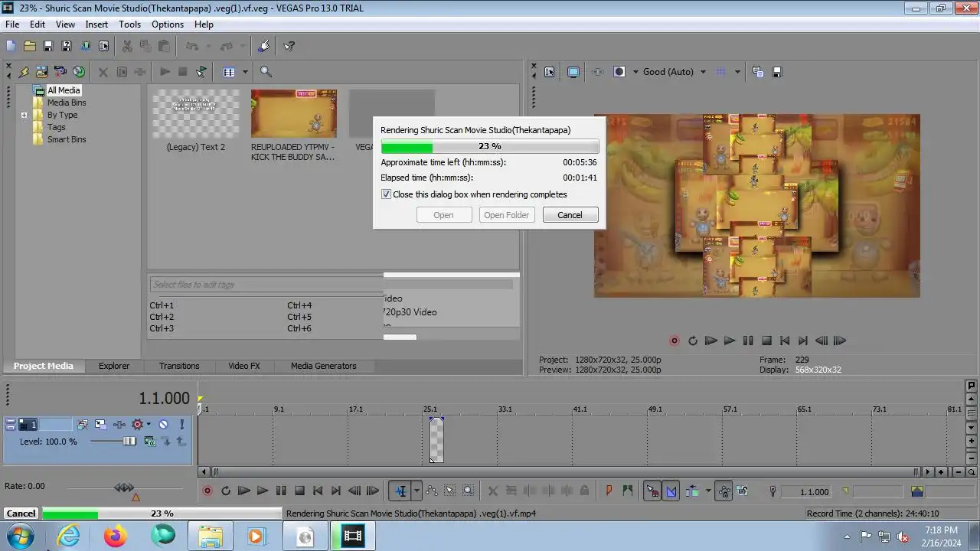Image resolution: width=980 pixels, height=551 pixels.
Task: Toggle Solo on video track 1
Action: click(x=181, y=424)
